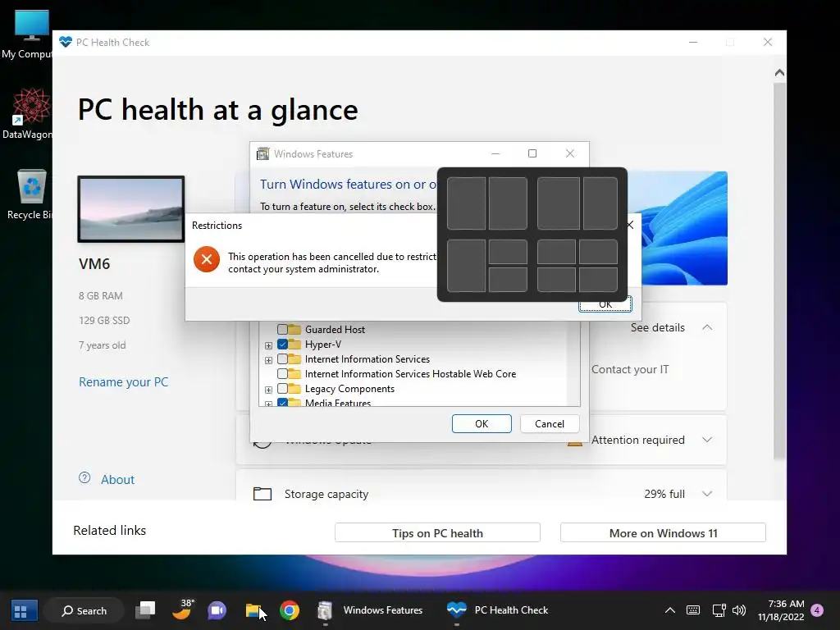Snap to top-left zone of four-quadrant layout
840x630 pixels.
point(556,252)
